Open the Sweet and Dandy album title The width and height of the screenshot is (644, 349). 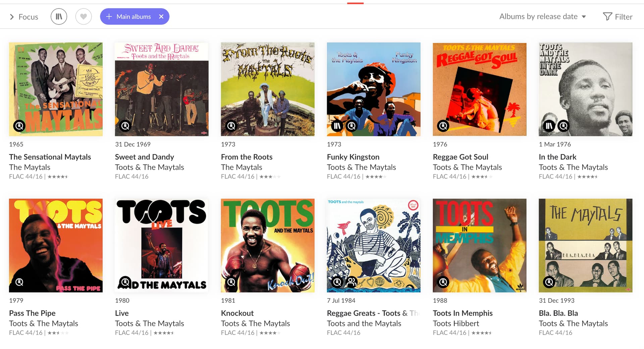pos(144,157)
